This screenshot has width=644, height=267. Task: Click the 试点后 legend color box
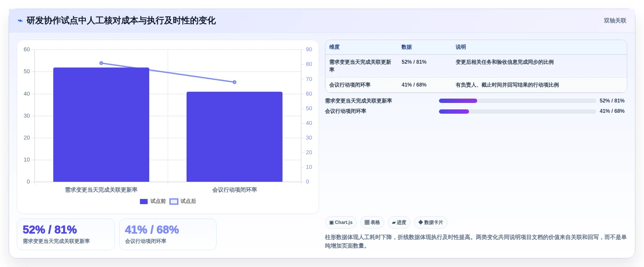click(174, 202)
